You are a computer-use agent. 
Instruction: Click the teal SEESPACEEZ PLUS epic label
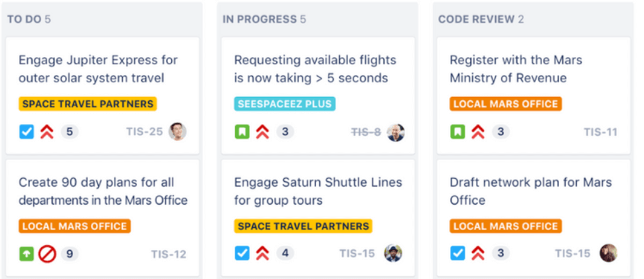(284, 104)
